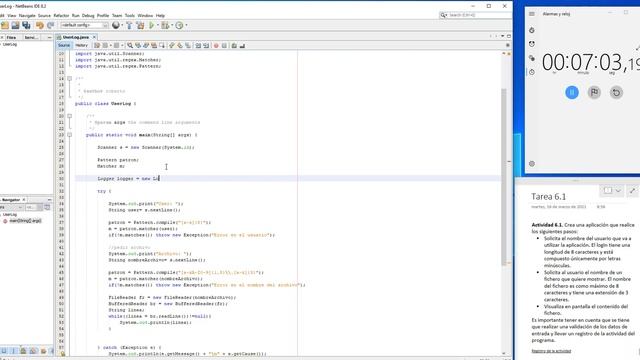
Task: Collapse the comment fold at line 20
Action: tap(69, 116)
